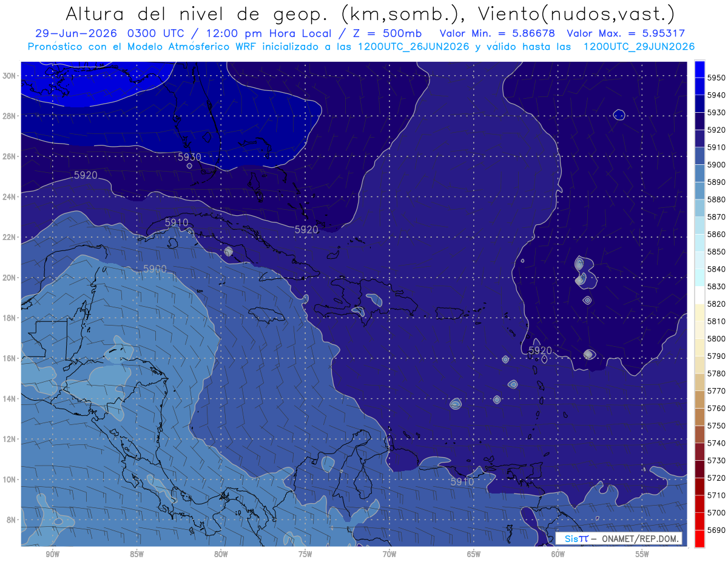Click the bright blue swatch above 5950

[x=699, y=69]
